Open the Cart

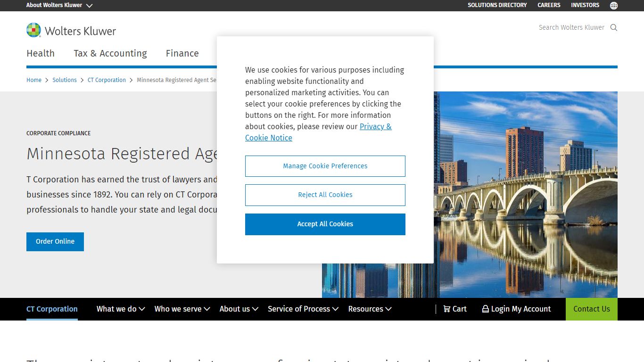(x=455, y=309)
